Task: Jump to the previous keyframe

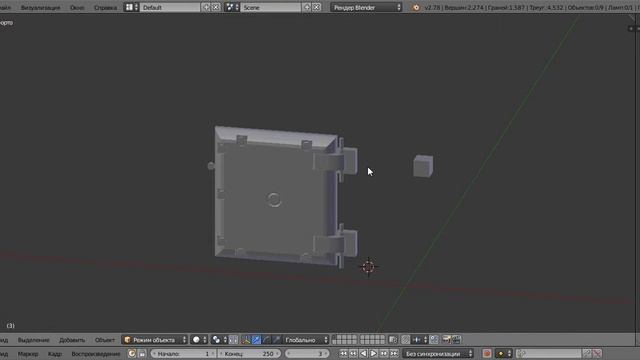Action: (353, 354)
